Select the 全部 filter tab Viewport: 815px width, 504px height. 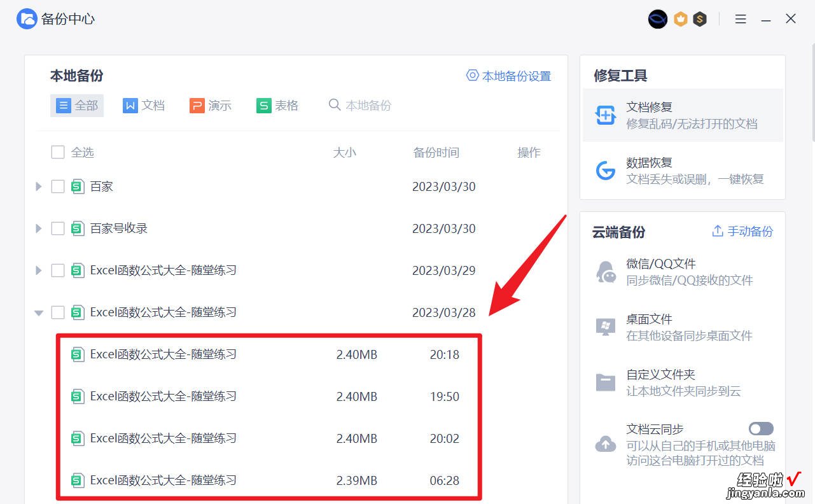click(x=77, y=106)
